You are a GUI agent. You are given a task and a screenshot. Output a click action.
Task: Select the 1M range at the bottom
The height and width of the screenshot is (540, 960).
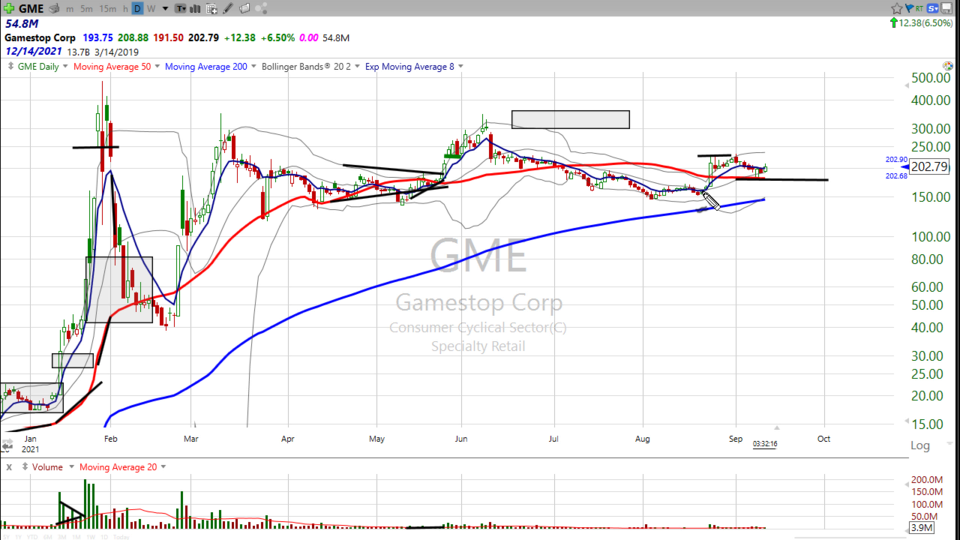click(77, 537)
